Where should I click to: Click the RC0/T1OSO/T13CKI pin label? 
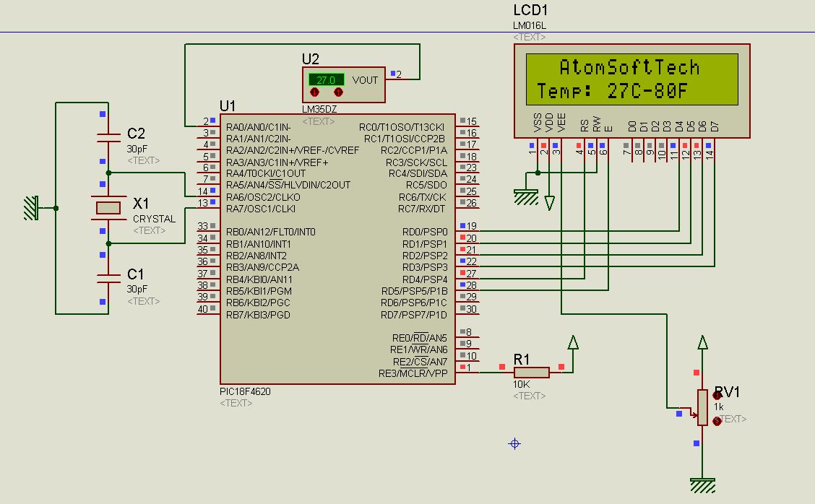(402, 127)
